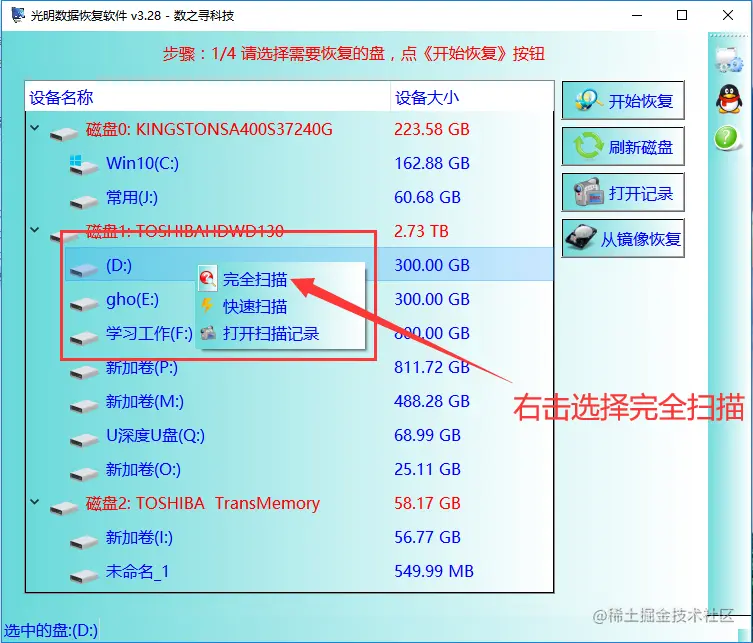Click the magnifier icon on 开始恢复 button
The height and width of the screenshot is (643, 753).
(588, 100)
